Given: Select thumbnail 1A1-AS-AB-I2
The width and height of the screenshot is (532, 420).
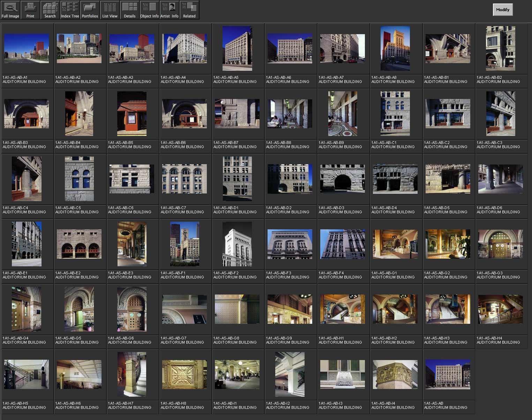Looking at the screenshot, I should 290,374.
